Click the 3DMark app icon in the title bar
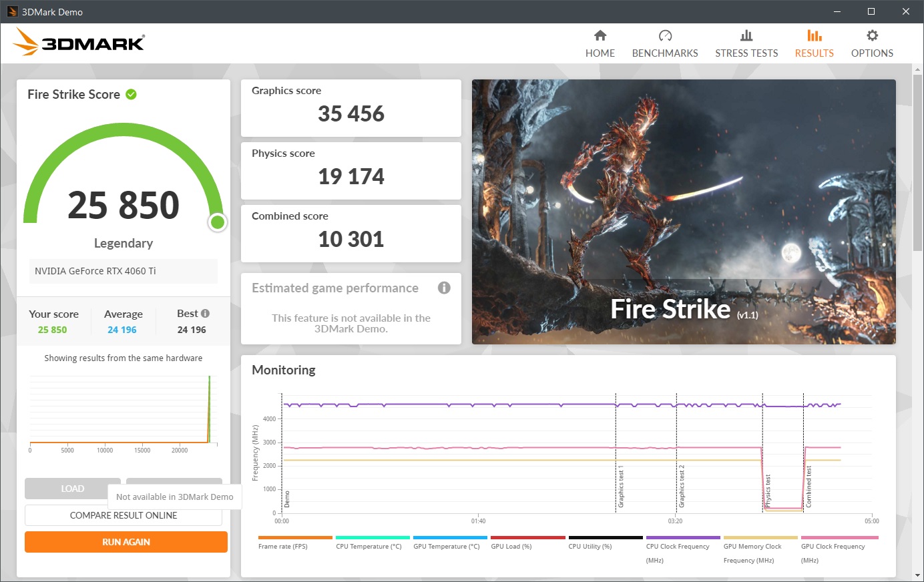924x582 pixels. (12, 11)
